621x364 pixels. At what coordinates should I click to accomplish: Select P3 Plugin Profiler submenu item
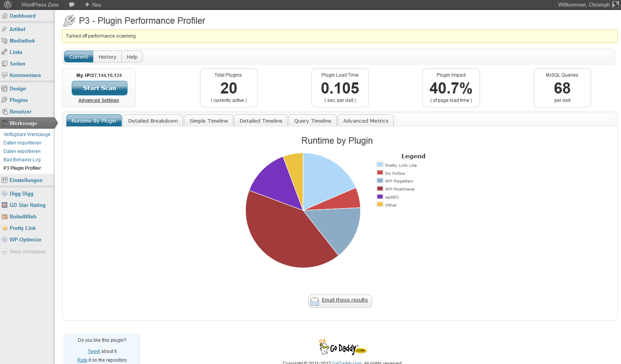tap(22, 168)
